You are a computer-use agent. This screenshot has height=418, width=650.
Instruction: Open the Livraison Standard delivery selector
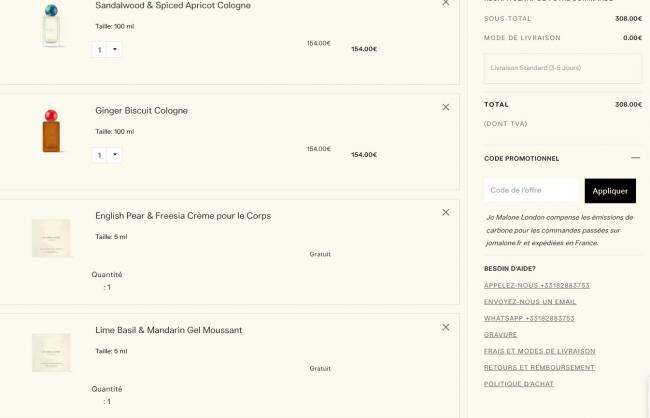point(562,68)
